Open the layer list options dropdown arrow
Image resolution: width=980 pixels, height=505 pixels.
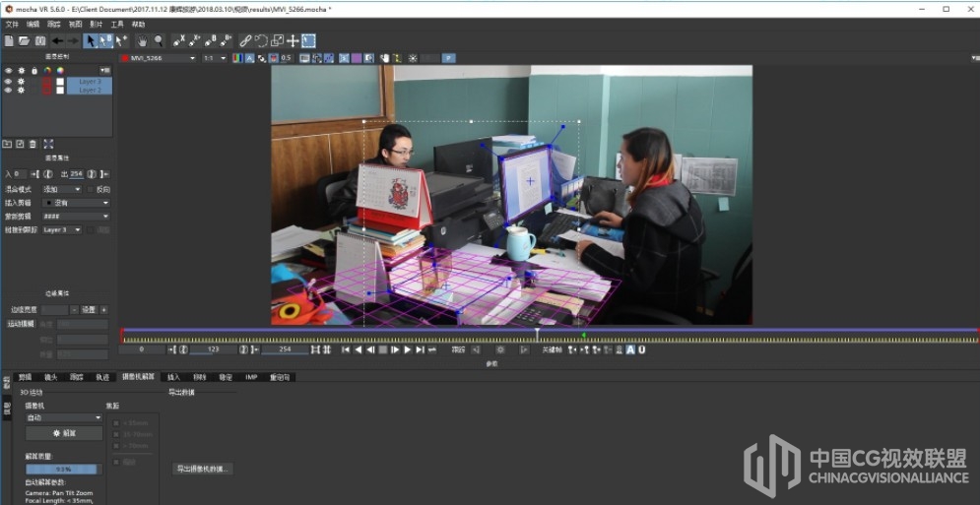click(x=105, y=71)
